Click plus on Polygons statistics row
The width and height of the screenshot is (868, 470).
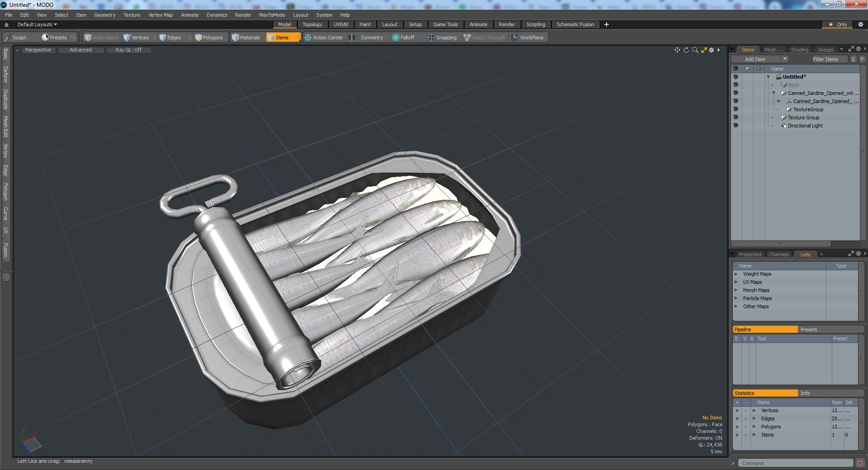737,427
